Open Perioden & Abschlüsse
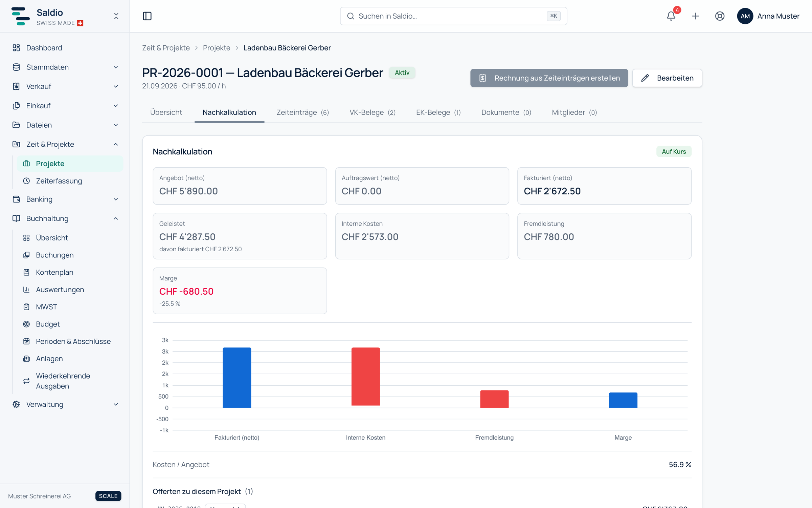812x508 pixels. point(70,341)
